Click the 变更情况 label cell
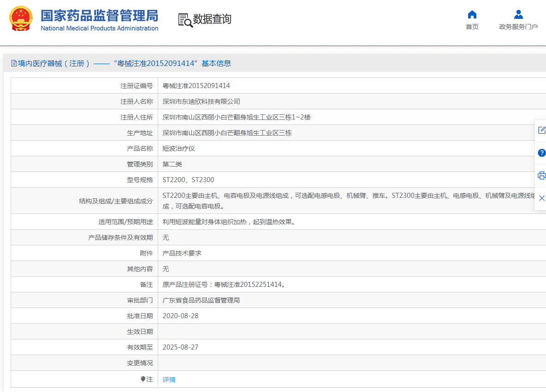Screen dimensions: 546x392 tap(84, 363)
